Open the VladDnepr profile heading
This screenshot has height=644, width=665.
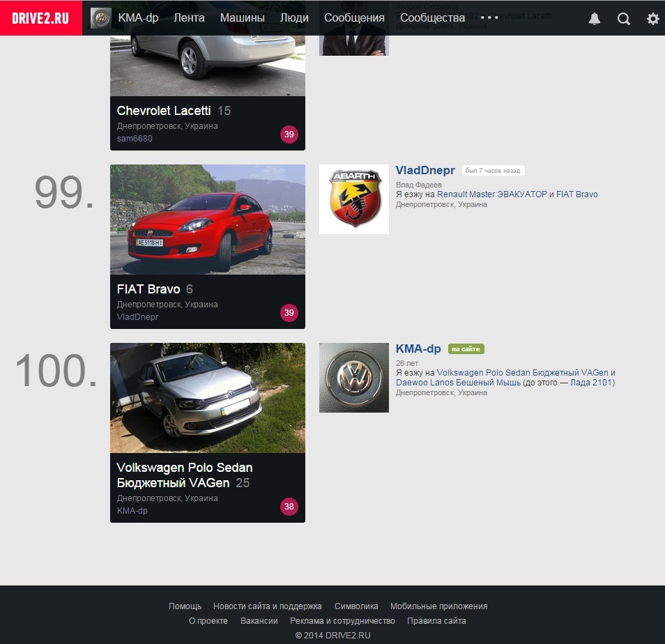tap(425, 171)
